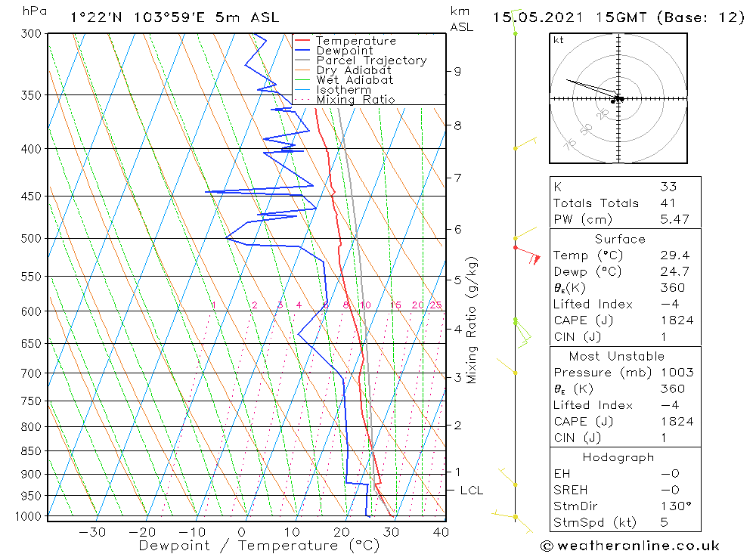Click the StmSpd (kt) value 5

coord(665,523)
